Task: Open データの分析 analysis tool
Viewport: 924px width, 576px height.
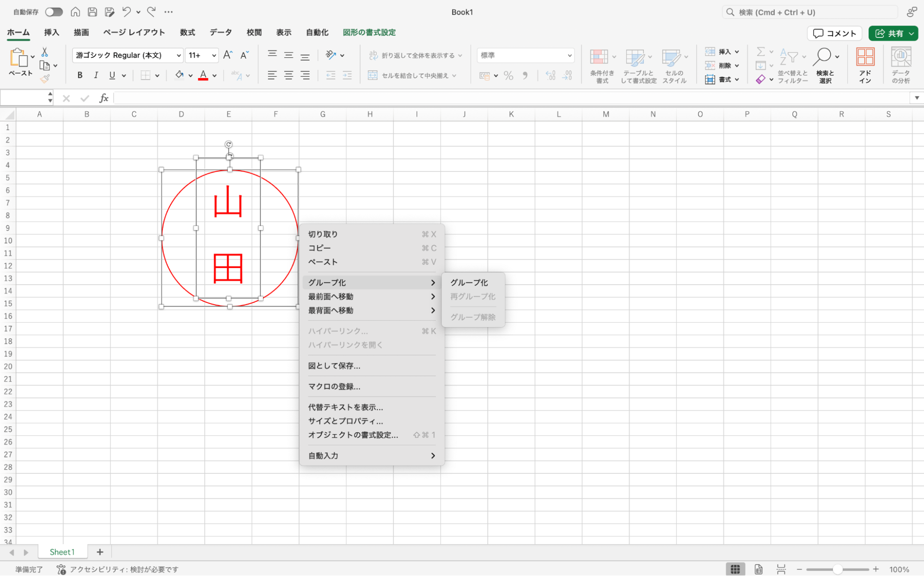Action: [x=900, y=65]
